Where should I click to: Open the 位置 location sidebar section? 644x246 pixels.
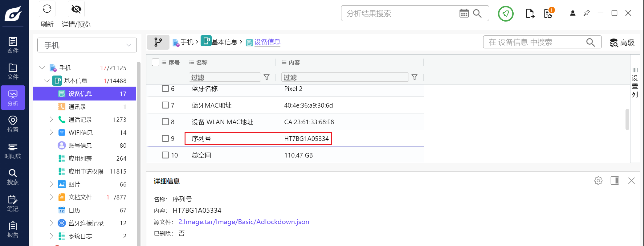pyautogui.click(x=13, y=124)
